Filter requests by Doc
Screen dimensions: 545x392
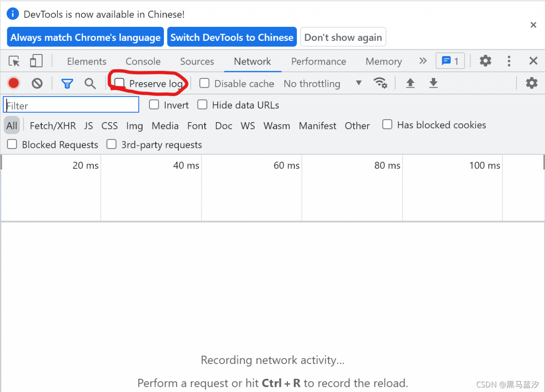click(224, 126)
